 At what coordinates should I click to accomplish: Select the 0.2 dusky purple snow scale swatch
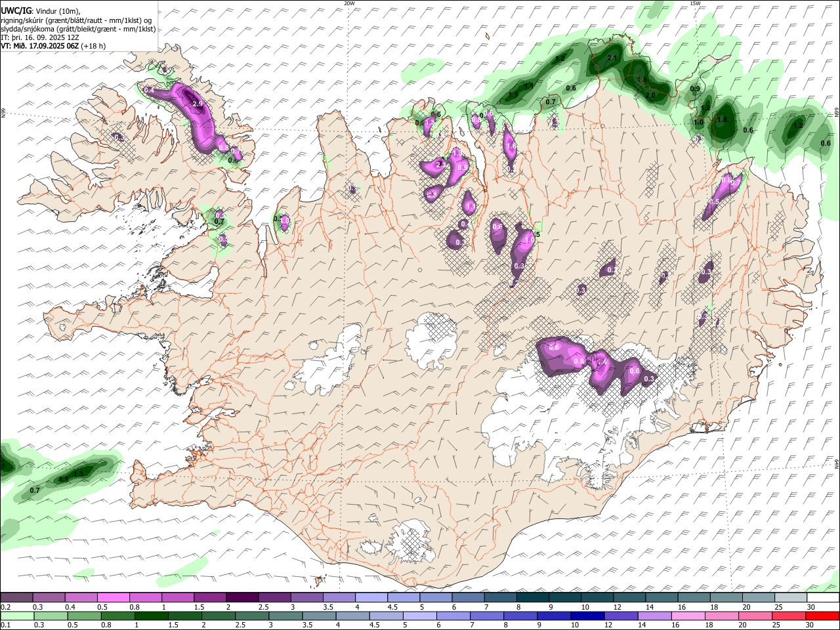tap(16, 598)
